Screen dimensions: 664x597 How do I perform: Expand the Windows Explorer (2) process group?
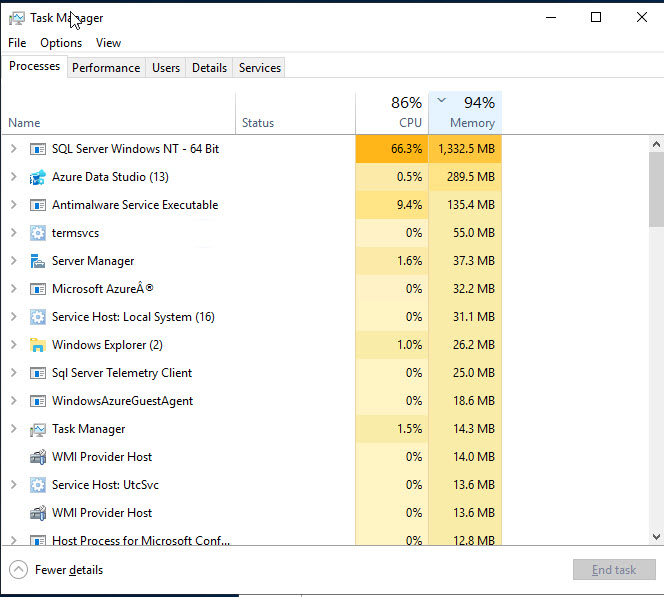pyautogui.click(x=13, y=345)
